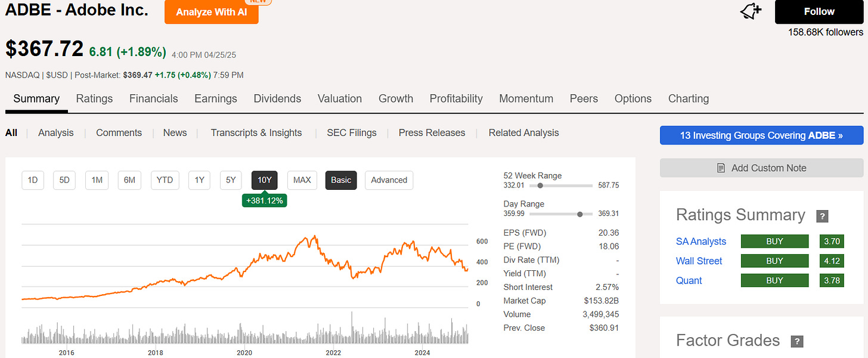The image size is (868, 358).
Task: Switch chart to Advanced mode
Action: pos(389,180)
